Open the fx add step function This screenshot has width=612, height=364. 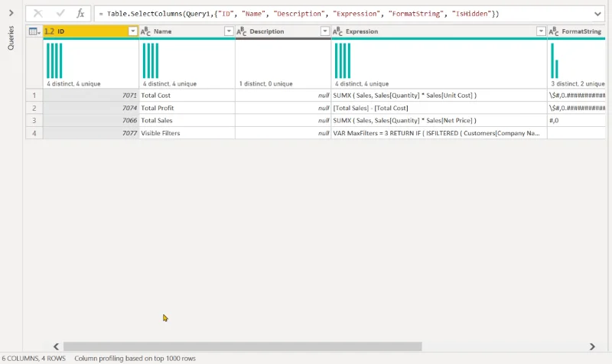(80, 14)
